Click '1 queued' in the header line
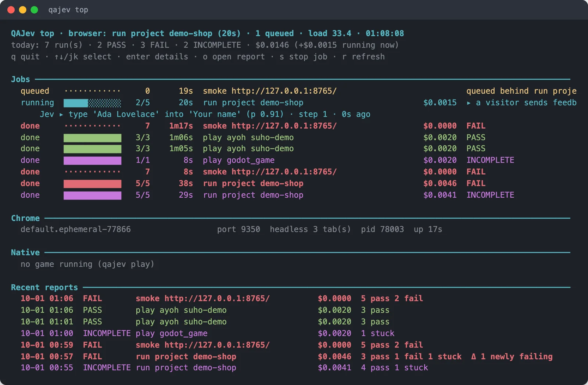Image resolution: width=588 pixels, height=385 pixels. coord(275,33)
